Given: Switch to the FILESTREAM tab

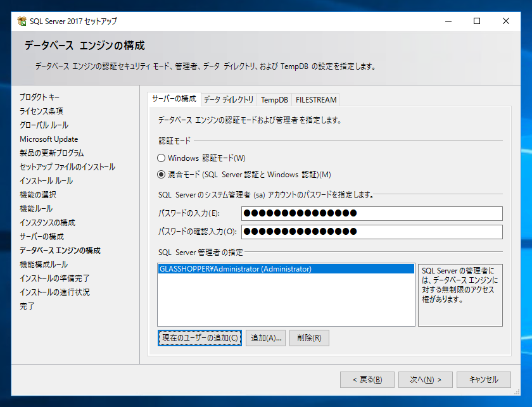Looking at the screenshot, I should pos(316,100).
